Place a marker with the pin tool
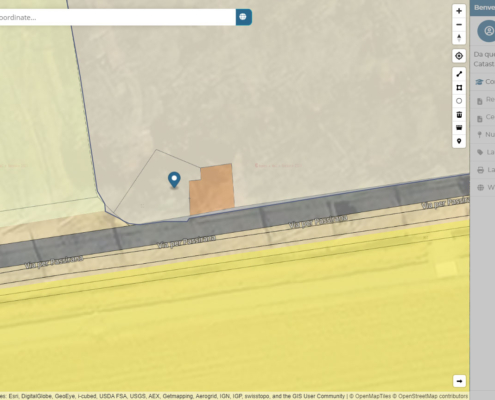 coord(459,141)
